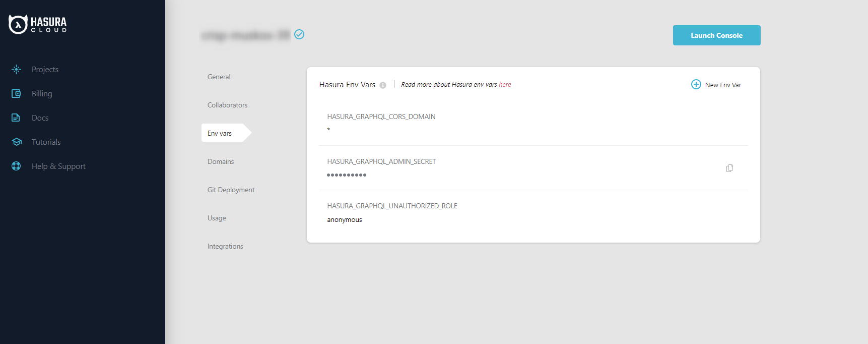Click the New Env Var label
Screen dimensions: 868x344
click(x=723, y=85)
